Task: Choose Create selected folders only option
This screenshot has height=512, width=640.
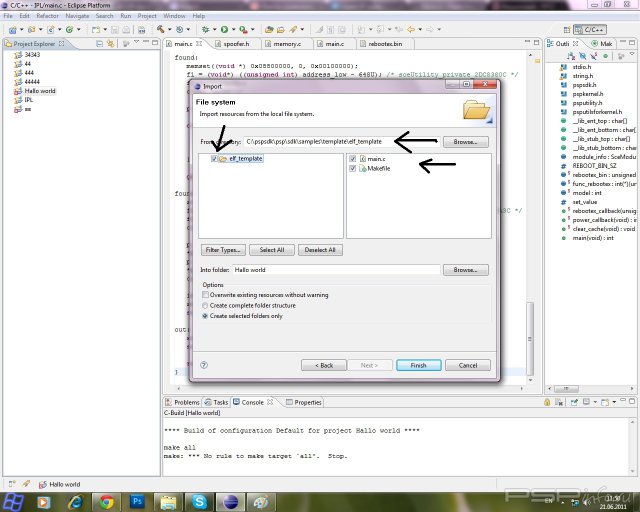Action: pos(206,315)
